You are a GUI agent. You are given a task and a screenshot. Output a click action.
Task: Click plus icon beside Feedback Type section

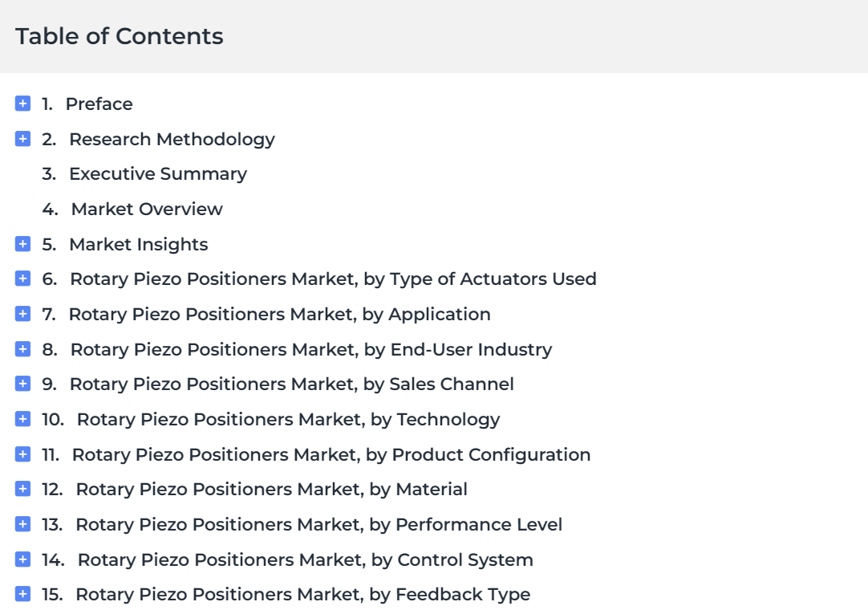pos(22,594)
